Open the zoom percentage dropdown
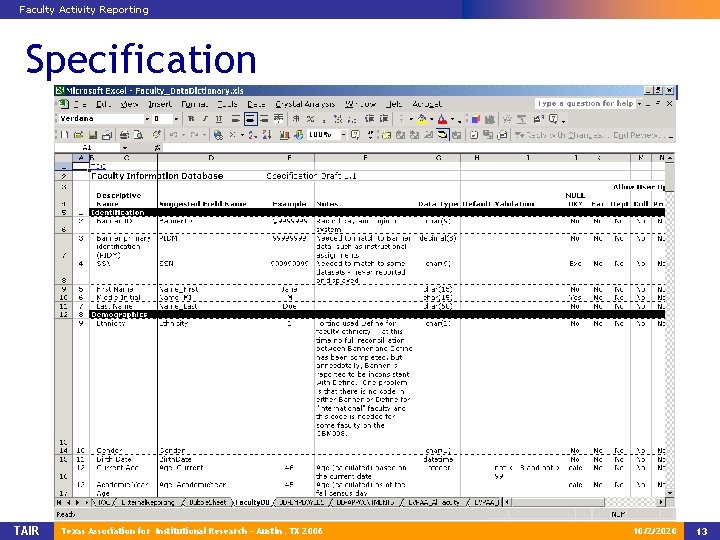The width and height of the screenshot is (720, 540). [343, 135]
